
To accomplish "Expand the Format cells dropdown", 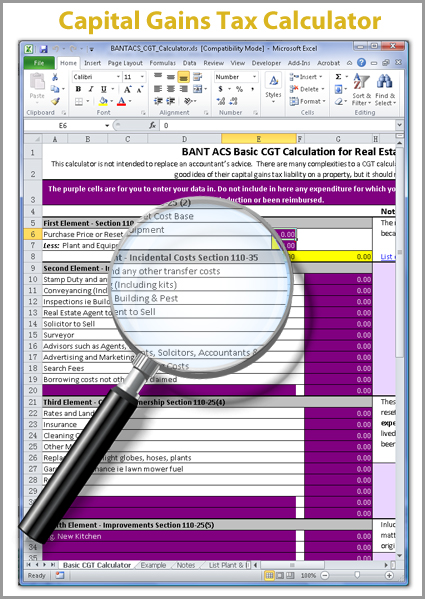I will click(x=324, y=101).
